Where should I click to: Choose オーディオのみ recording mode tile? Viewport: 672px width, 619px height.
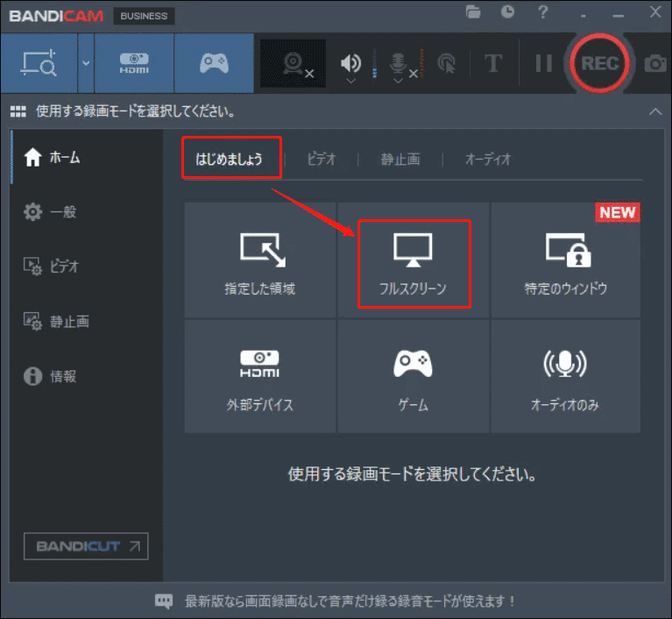tap(566, 376)
